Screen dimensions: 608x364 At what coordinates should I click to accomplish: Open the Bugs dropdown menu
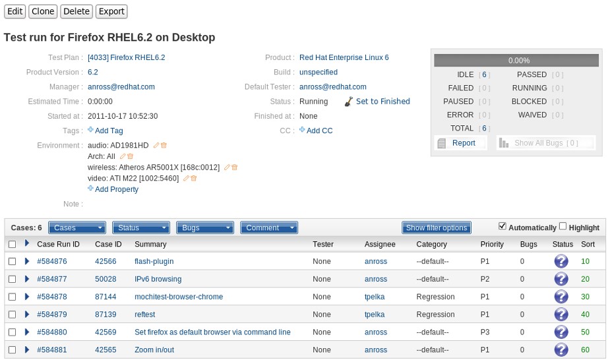205,228
